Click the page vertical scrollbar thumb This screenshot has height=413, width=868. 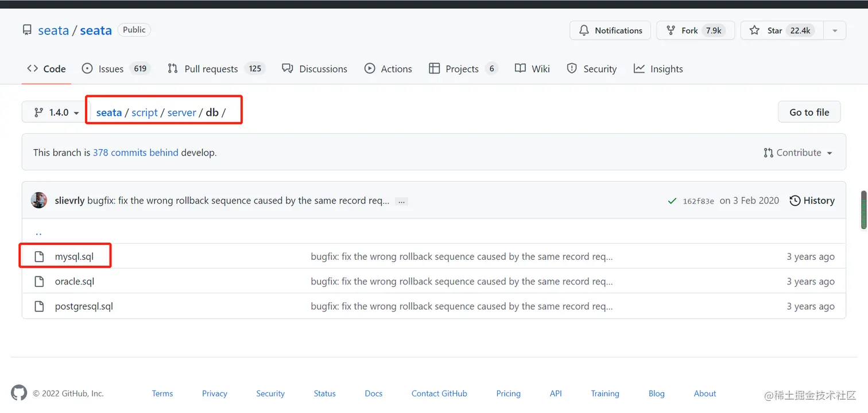[863, 210]
